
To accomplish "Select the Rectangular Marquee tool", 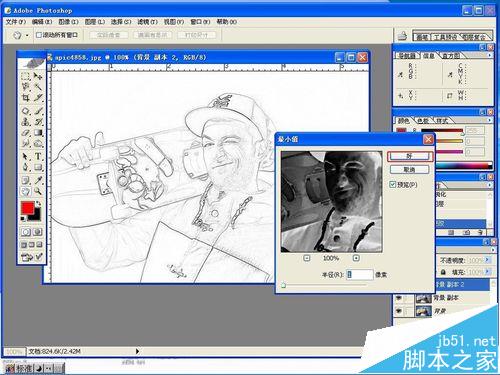I will click(x=26, y=76).
